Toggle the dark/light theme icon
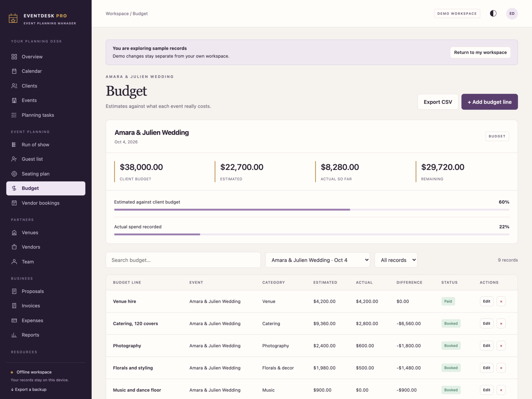Viewport: 532px width, 399px height. [x=493, y=14]
